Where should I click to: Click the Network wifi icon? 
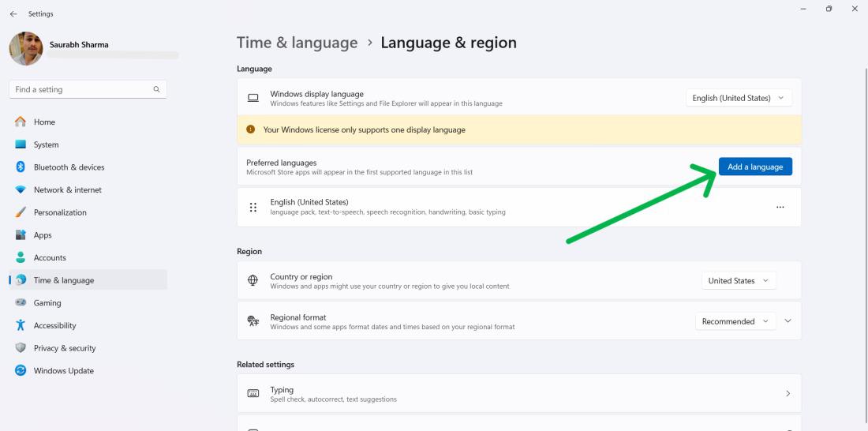(21, 190)
